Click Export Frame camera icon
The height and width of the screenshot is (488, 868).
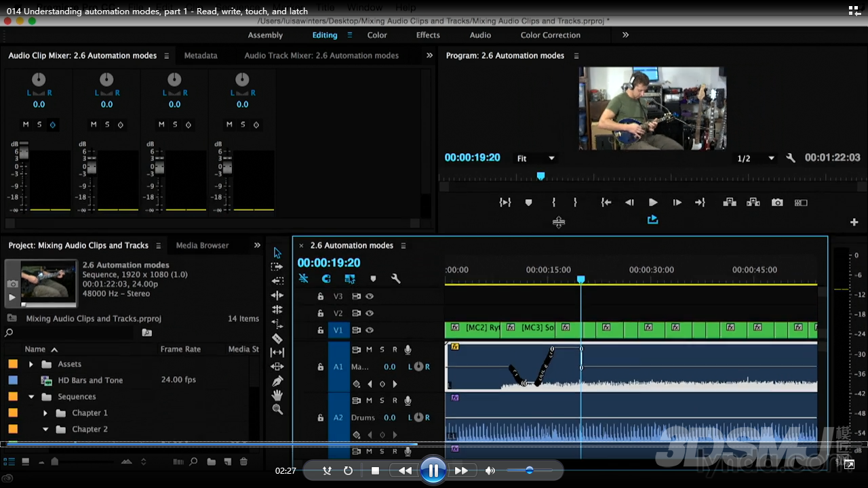pyautogui.click(x=777, y=203)
